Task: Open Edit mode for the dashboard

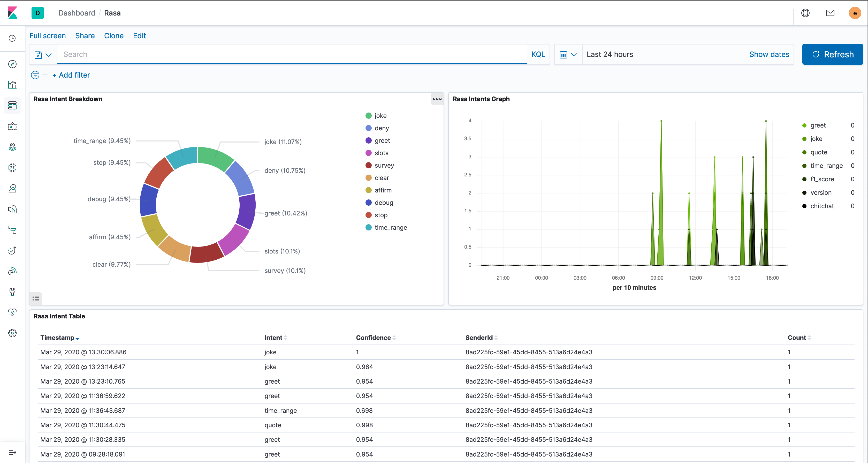Action: tap(139, 36)
